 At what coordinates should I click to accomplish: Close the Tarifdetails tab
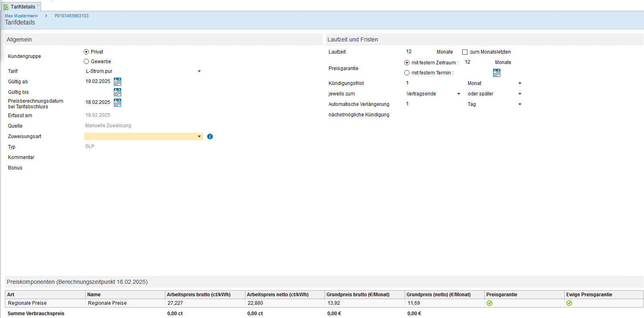39,5
